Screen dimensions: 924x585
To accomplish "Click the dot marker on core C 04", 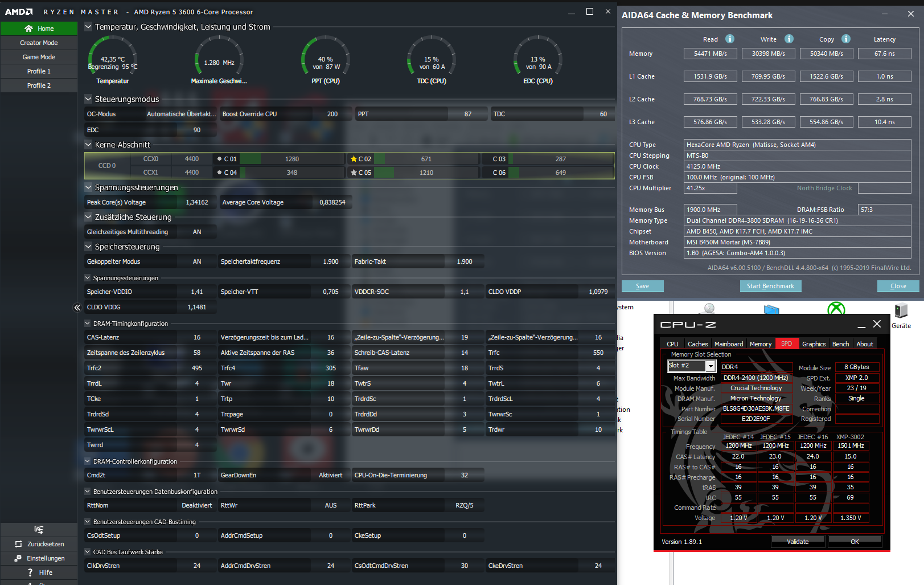I will click(x=220, y=173).
